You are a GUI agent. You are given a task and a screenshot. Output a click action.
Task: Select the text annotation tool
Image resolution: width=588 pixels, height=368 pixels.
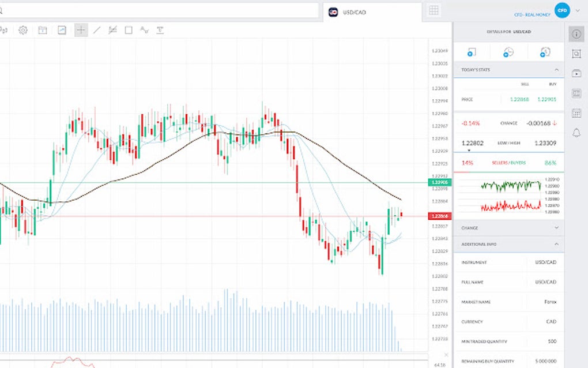point(160,30)
